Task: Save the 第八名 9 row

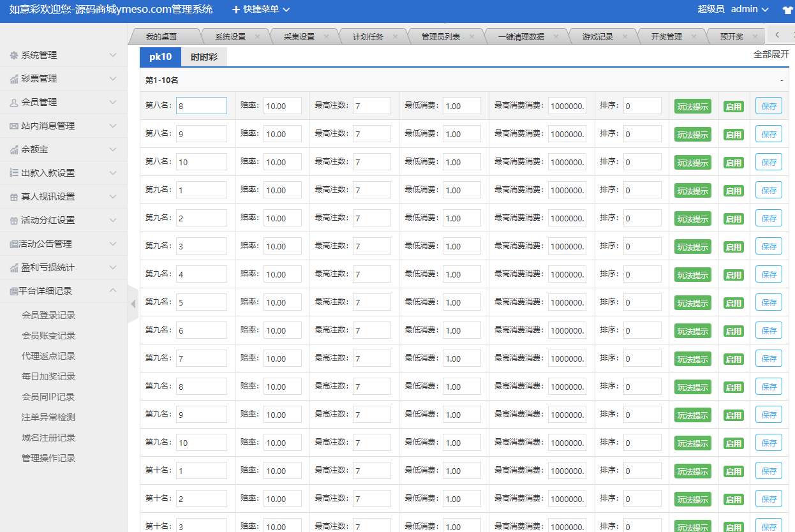Action: (x=769, y=134)
